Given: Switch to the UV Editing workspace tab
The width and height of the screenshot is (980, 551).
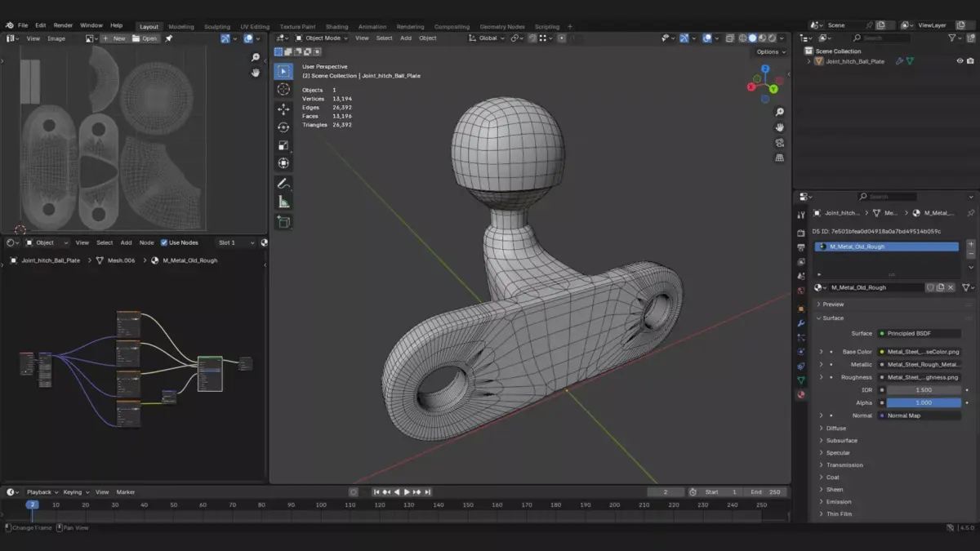Looking at the screenshot, I should click(x=255, y=27).
